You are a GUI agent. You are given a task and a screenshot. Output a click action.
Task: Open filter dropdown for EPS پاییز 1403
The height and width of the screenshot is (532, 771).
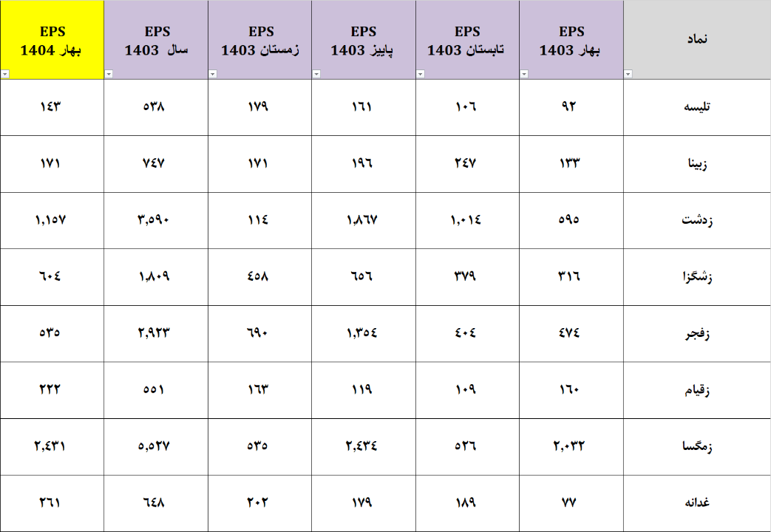(x=316, y=74)
